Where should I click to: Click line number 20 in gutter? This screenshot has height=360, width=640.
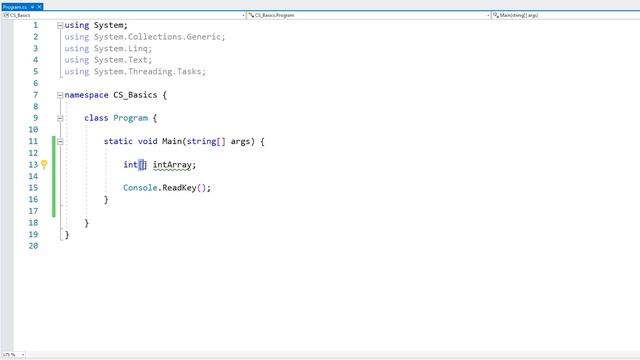click(x=33, y=246)
